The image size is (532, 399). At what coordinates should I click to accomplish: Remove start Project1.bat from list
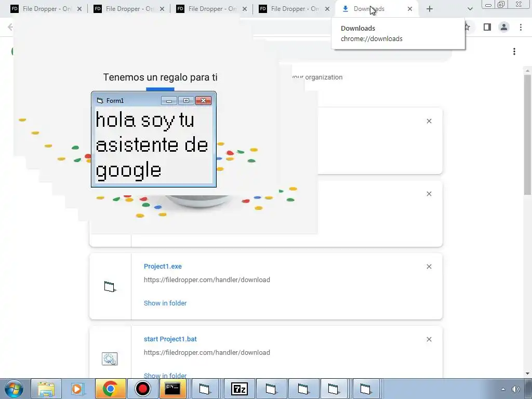point(429,339)
